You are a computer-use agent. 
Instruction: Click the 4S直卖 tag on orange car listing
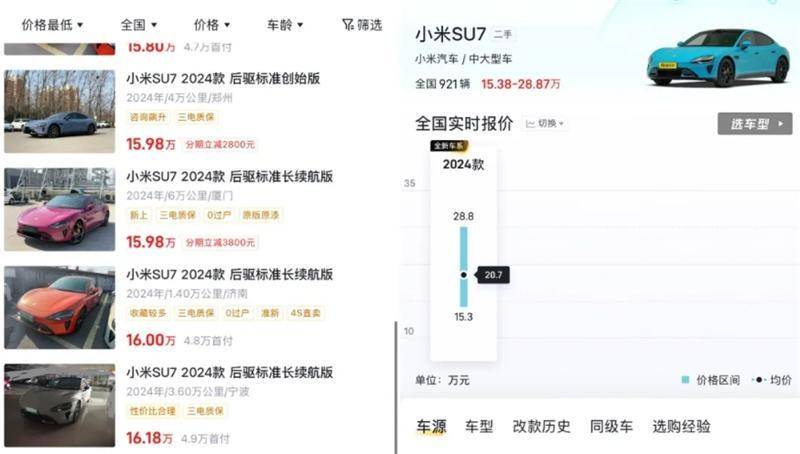point(305,313)
